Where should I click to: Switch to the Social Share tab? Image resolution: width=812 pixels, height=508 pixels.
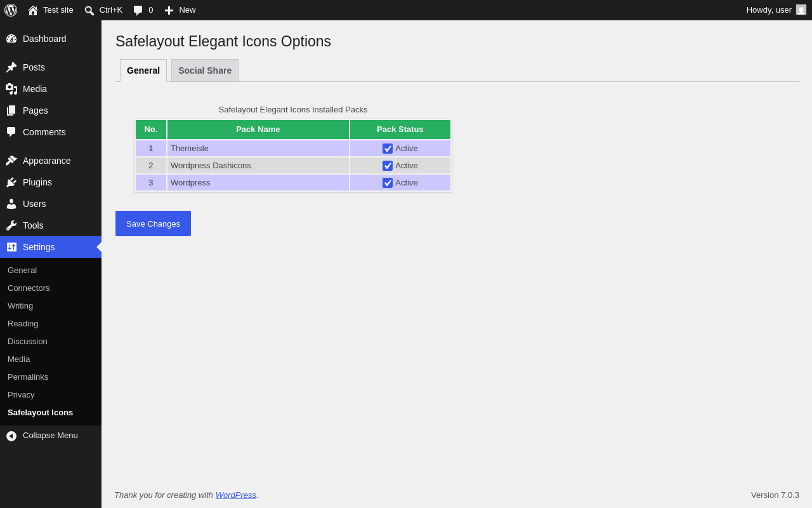point(205,70)
